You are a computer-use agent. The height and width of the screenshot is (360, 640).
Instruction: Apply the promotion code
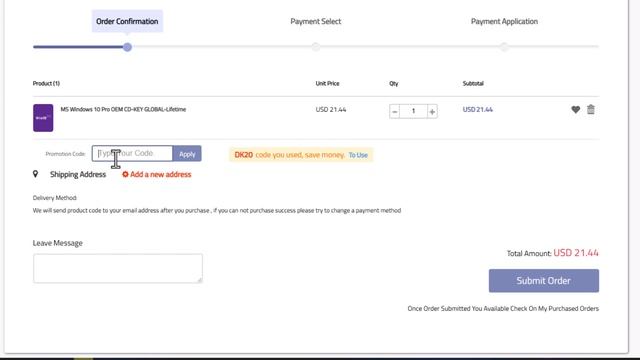click(187, 153)
